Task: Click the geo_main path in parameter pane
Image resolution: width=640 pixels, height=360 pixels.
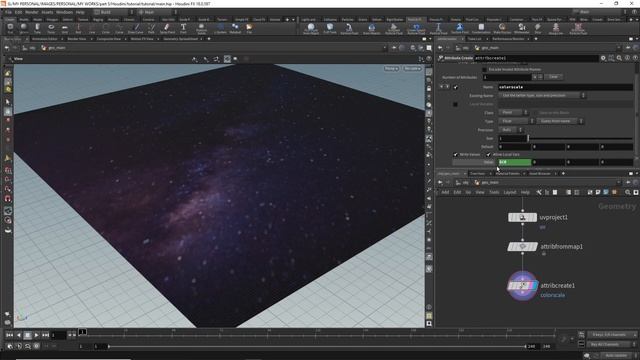Action: (489, 48)
